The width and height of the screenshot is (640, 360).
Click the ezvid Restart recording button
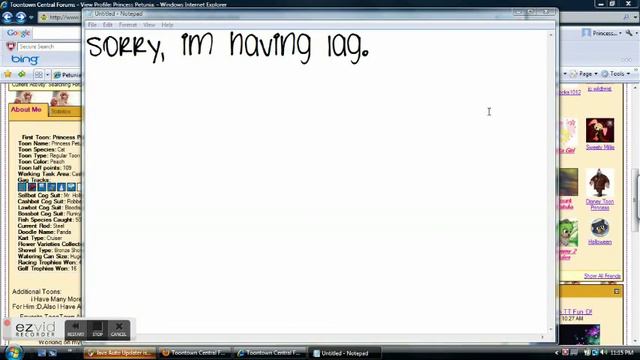click(76, 329)
